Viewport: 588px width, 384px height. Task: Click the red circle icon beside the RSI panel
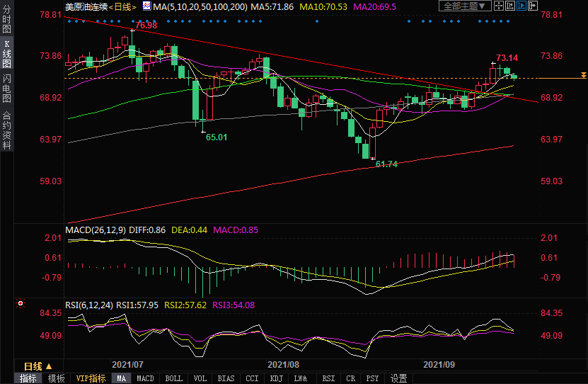21,304
